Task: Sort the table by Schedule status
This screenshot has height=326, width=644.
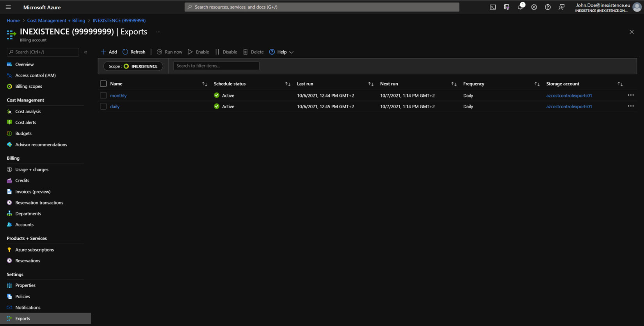Action: click(x=288, y=84)
